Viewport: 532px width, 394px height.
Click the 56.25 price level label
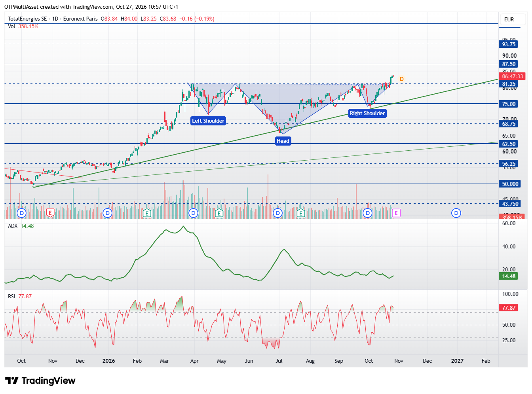(x=509, y=164)
